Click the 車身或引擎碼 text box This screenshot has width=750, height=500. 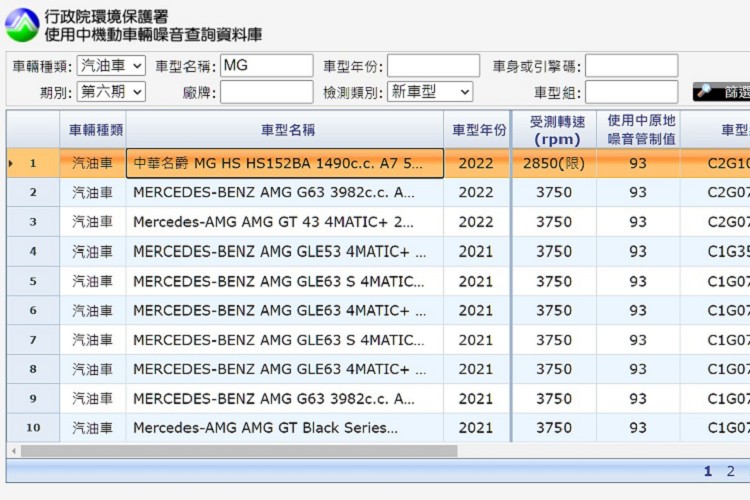point(631,66)
